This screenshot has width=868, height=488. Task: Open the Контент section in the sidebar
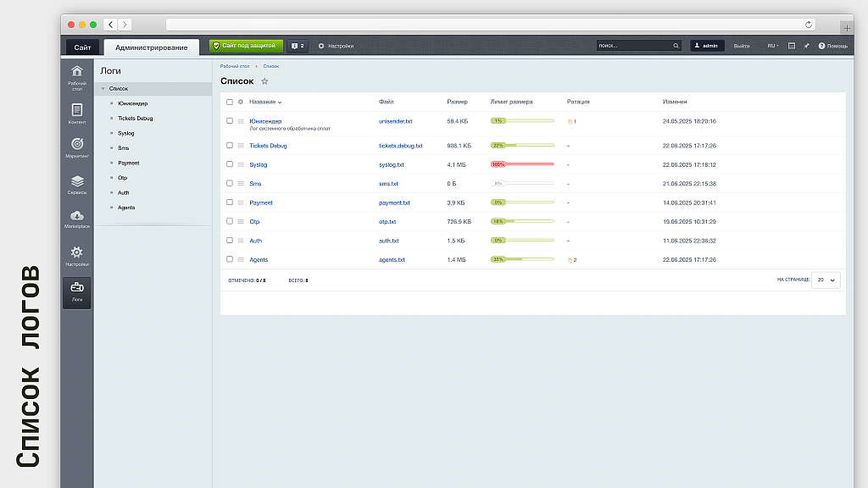[x=77, y=113]
